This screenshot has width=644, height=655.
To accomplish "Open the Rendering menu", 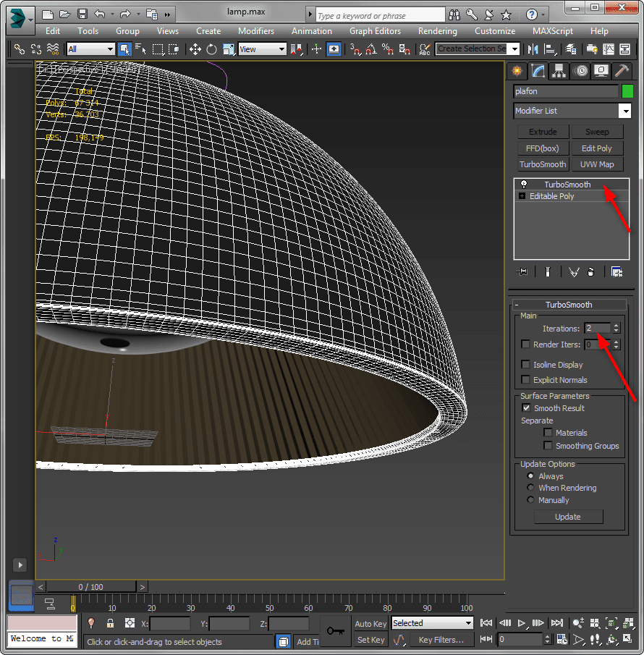I will (437, 31).
